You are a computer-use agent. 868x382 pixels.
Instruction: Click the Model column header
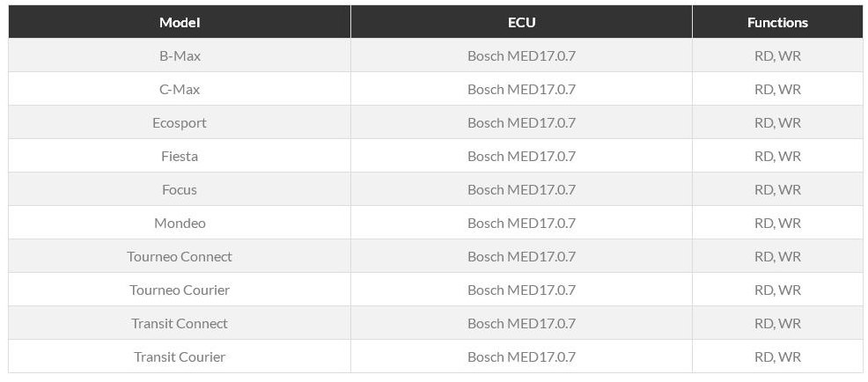tap(180, 22)
